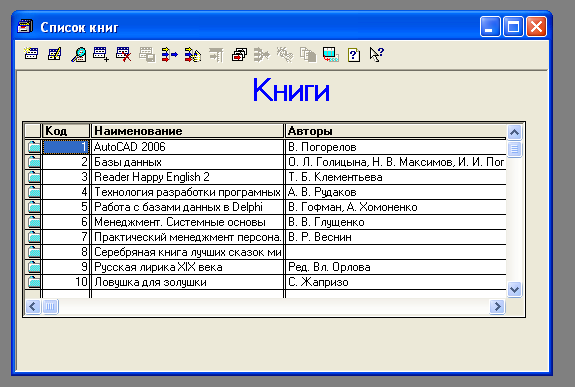The height and width of the screenshot is (387, 575).
Task: Click the vertical scrollbar up arrow
Action: (514, 132)
